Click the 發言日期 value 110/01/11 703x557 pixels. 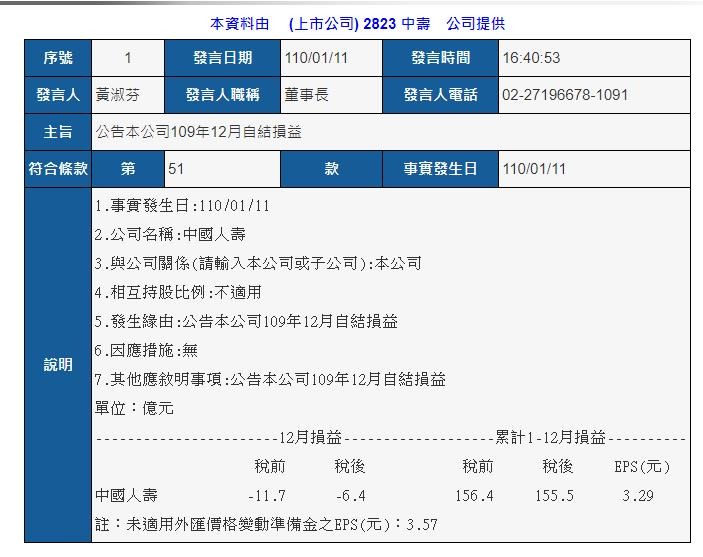[316, 58]
